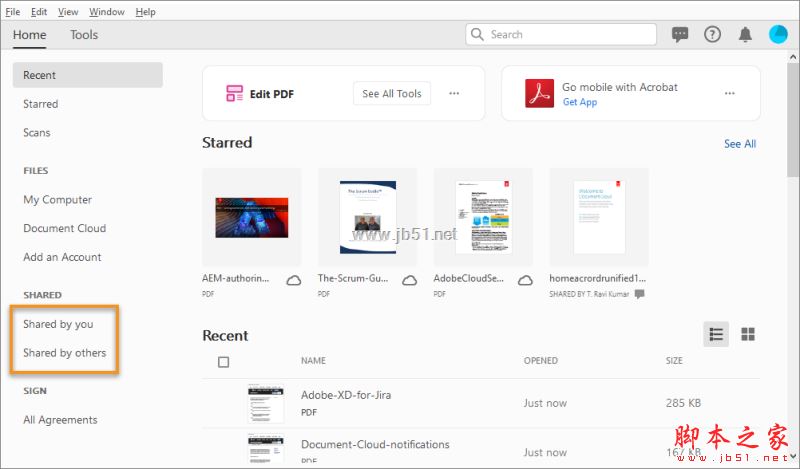The image size is (800, 469).
Task: Open the Edit menu
Action: point(39,12)
